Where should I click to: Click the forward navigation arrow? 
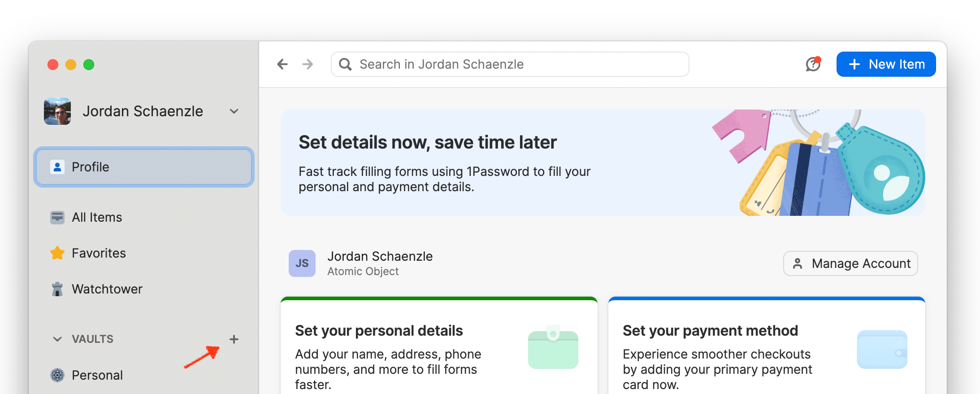pyautogui.click(x=308, y=64)
